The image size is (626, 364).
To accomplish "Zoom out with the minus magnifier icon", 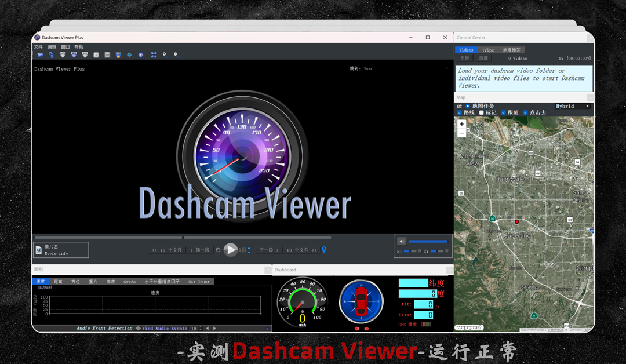I will click(176, 54).
